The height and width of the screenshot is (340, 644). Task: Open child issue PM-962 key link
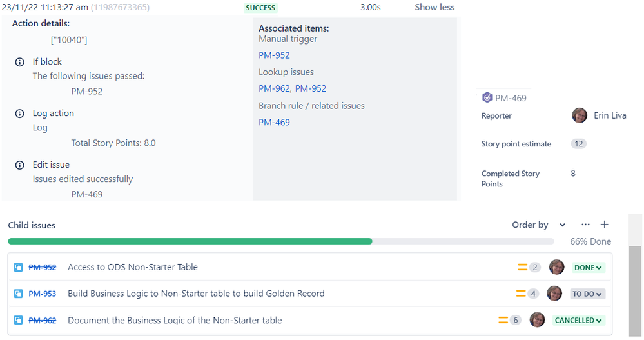43,320
